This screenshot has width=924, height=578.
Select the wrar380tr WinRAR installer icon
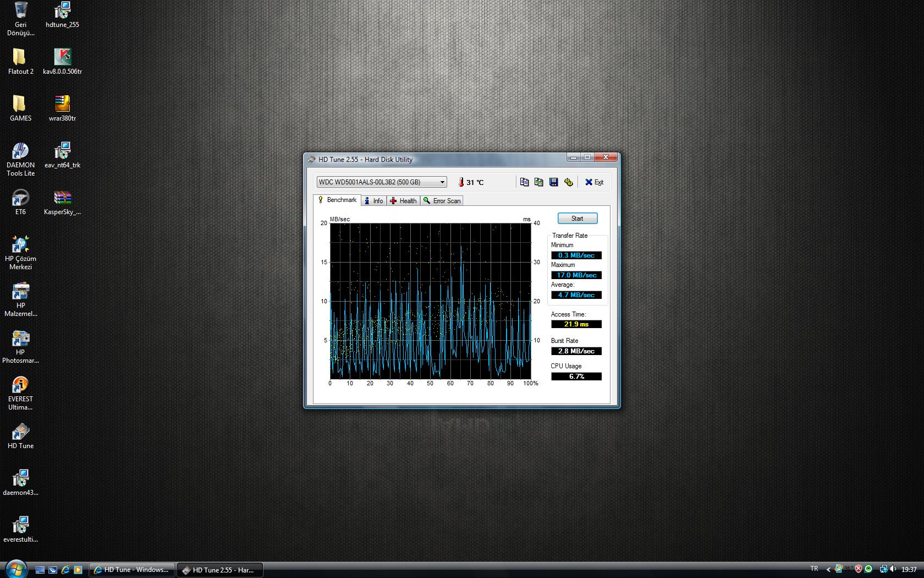62,108
